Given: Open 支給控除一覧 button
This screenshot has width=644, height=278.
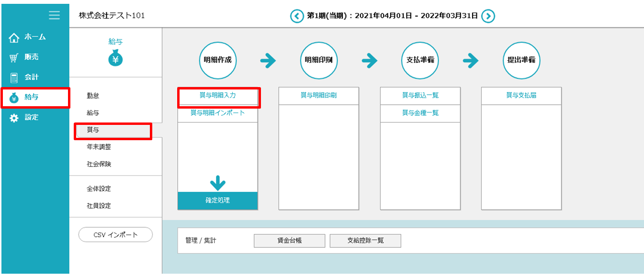Looking at the screenshot, I should (365, 241).
